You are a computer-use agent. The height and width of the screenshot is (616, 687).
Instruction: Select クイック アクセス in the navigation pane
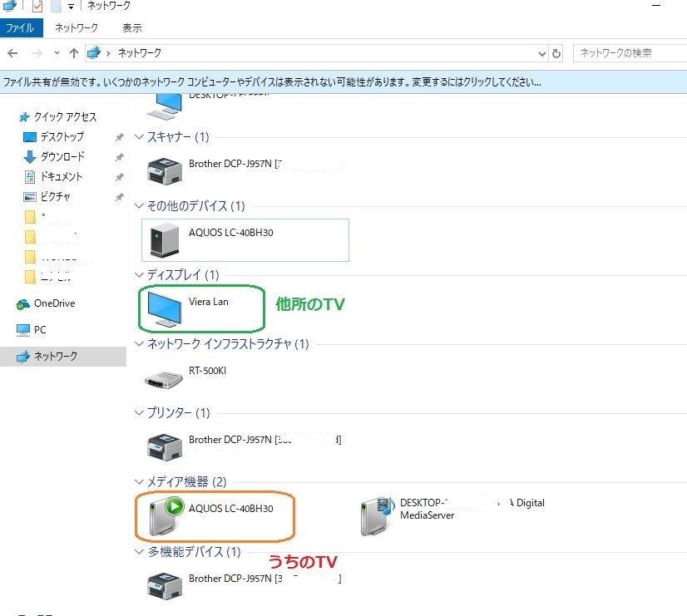[57, 117]
